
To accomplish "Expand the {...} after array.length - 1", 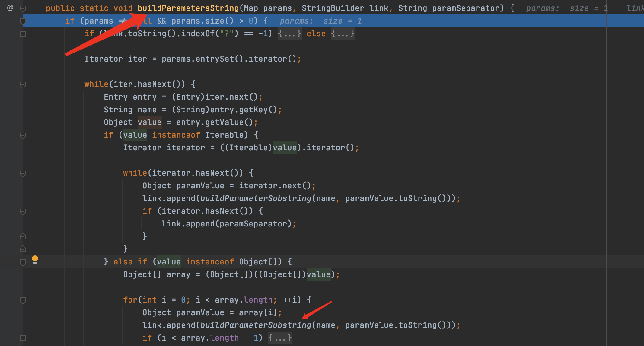I will 280,338.
